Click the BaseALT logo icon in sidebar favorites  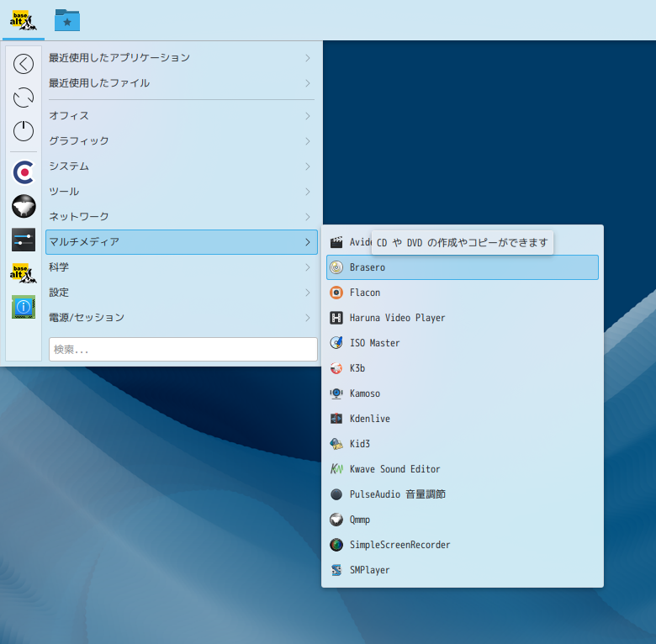pos(24,273)
